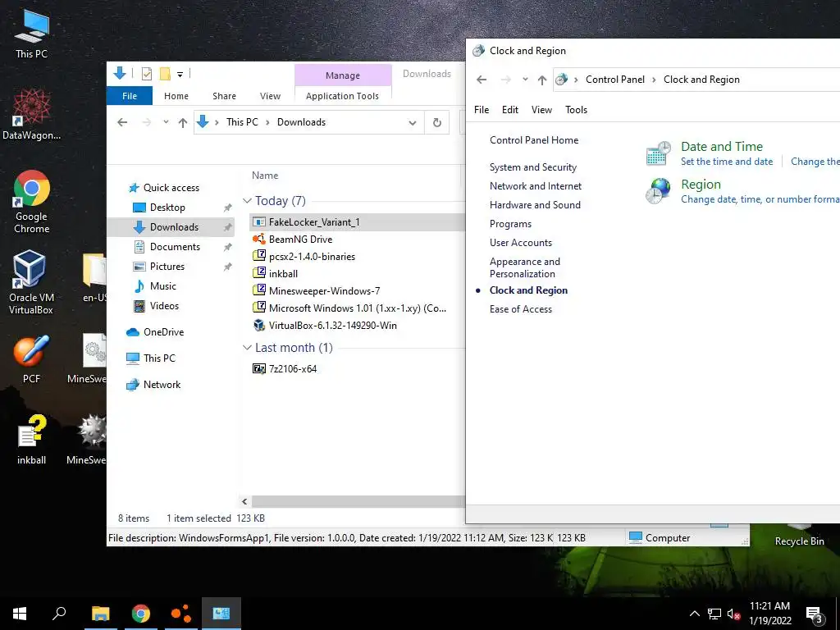Select VirtualBox-6.1.32-149290-Win installer
This screenshot has width=840, height=630.
coord(333,325)
